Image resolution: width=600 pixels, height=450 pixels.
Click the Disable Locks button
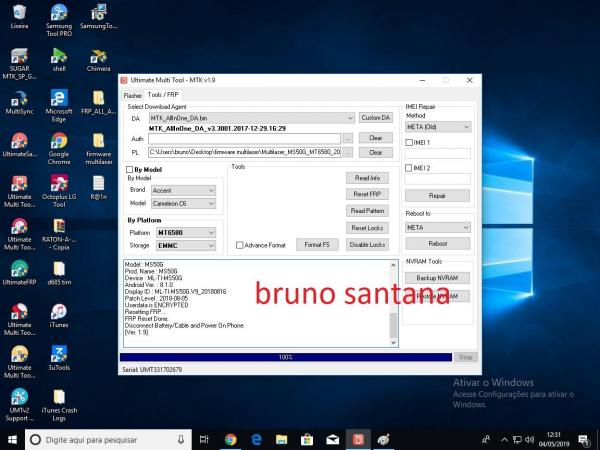[x=367, y=245]
